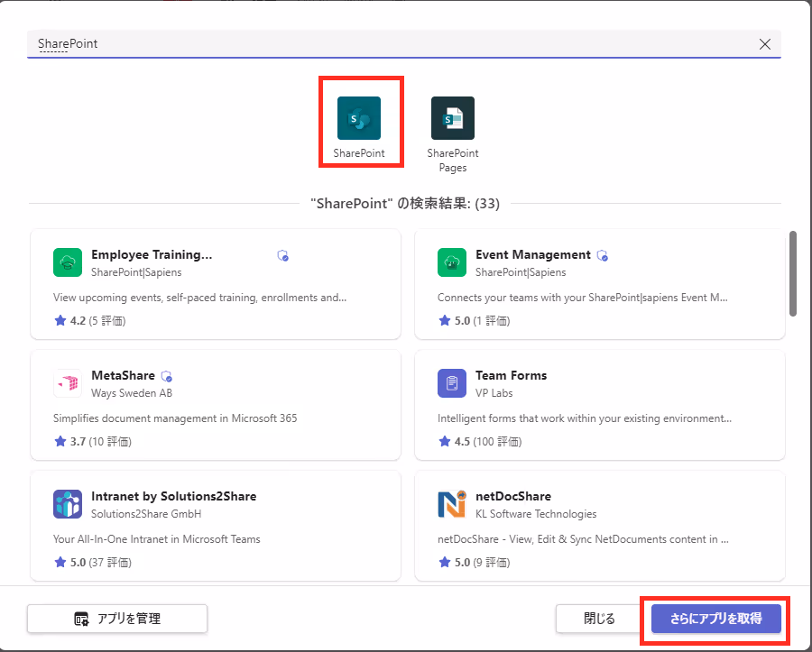The width and height of the screenshot is (812, 652).
Task: Click the netDocShare rating star
Action: pyautogui.click(x=444, y=562)
